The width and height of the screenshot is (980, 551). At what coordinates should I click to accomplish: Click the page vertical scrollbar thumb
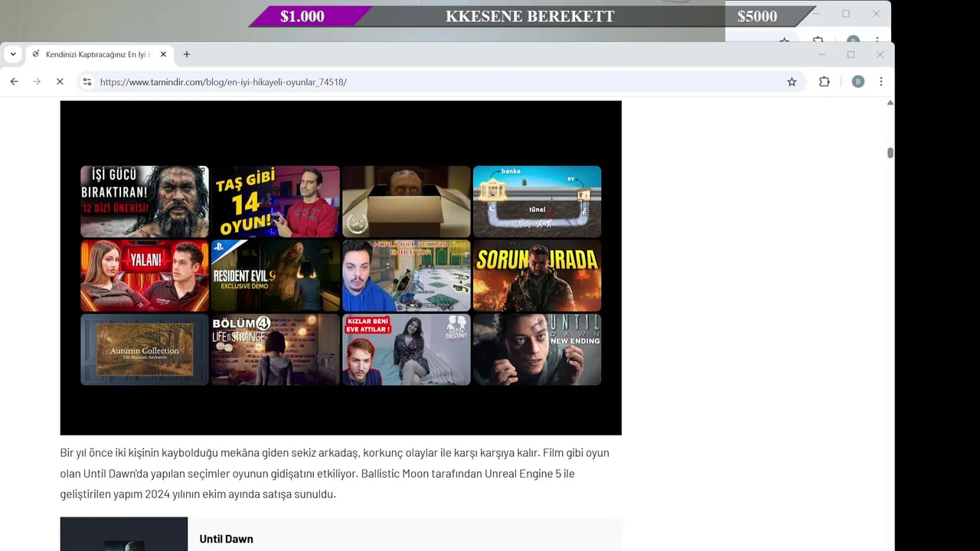coord(890,153)
